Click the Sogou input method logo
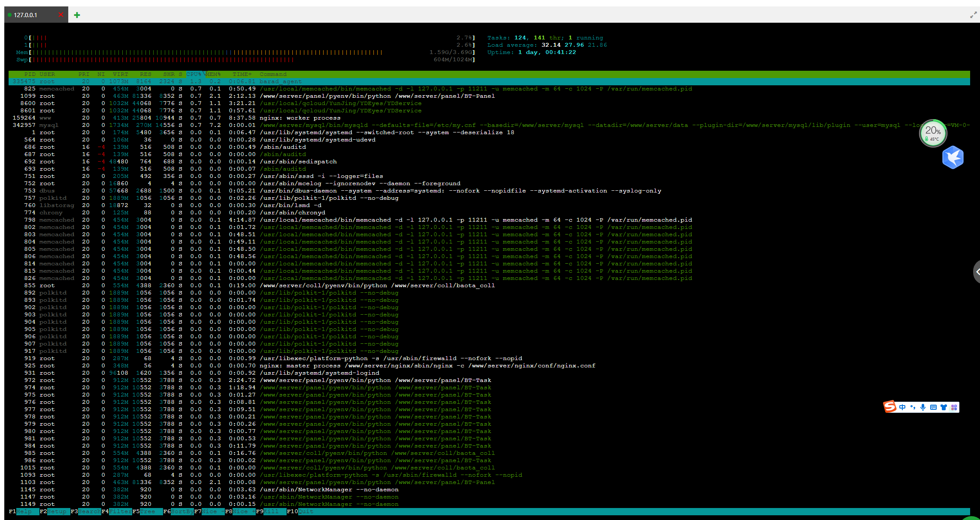Screen dimensions: 980x520 890,406
